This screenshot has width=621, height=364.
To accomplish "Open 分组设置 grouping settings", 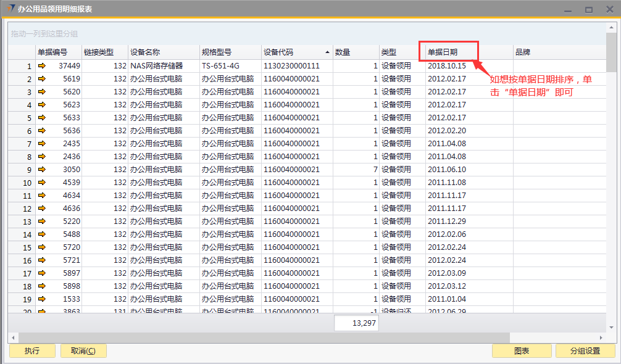I will pos(585,351).
